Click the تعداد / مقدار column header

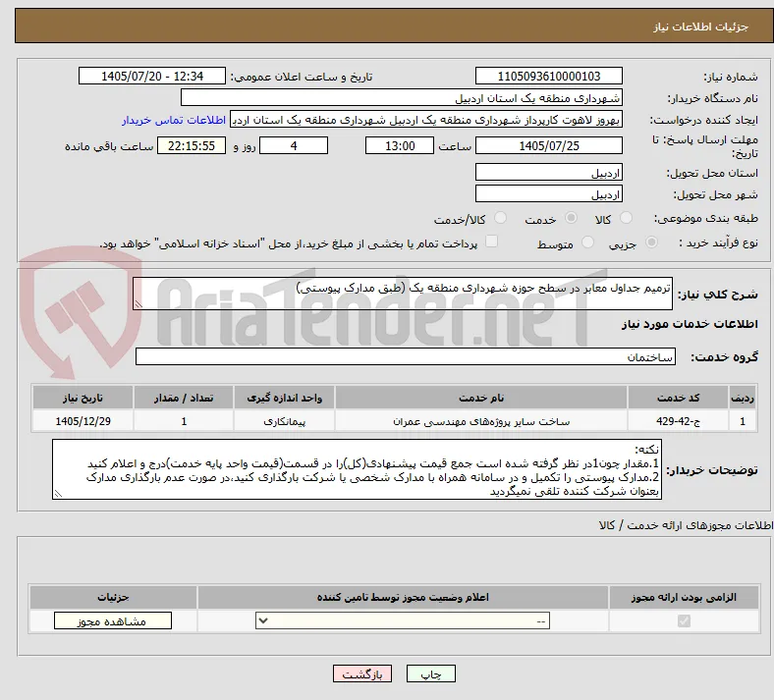coord(184,398)
